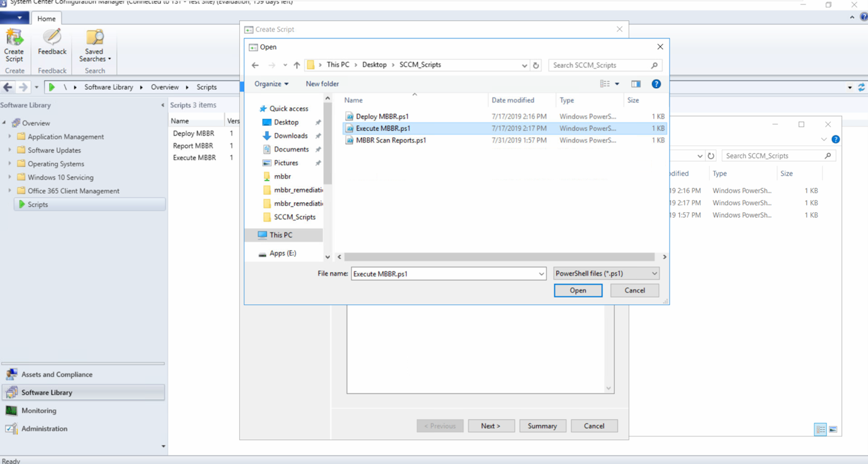Switch to Assets and Compliance workspace
The image size is (868, 464).
pyautogui.click(x=83, y=374)
